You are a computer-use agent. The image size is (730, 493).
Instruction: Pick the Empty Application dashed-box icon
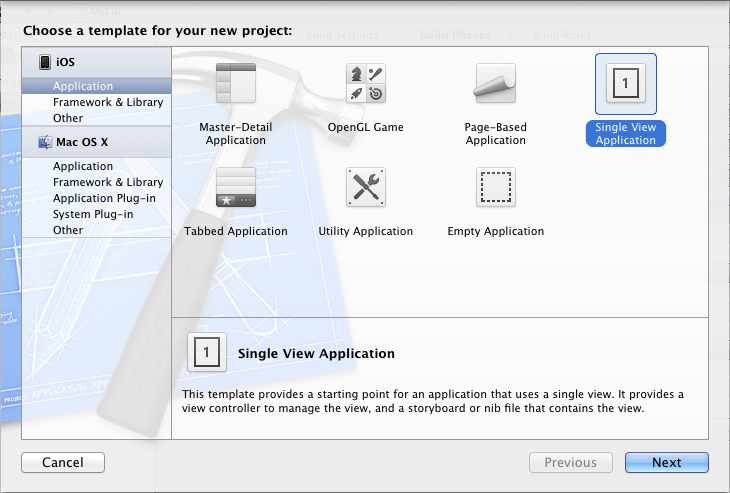(x=495, y=187)
